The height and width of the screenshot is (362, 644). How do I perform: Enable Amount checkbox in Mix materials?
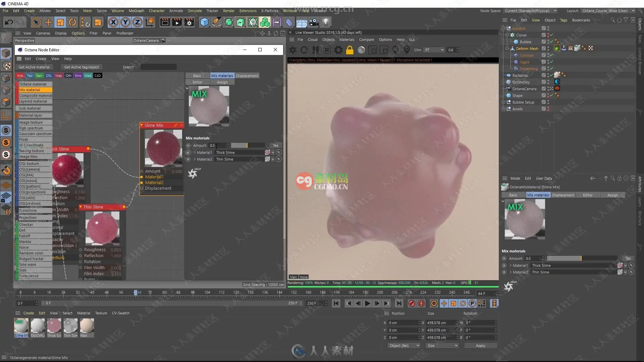pyautogui.click(x=189, y=145)
